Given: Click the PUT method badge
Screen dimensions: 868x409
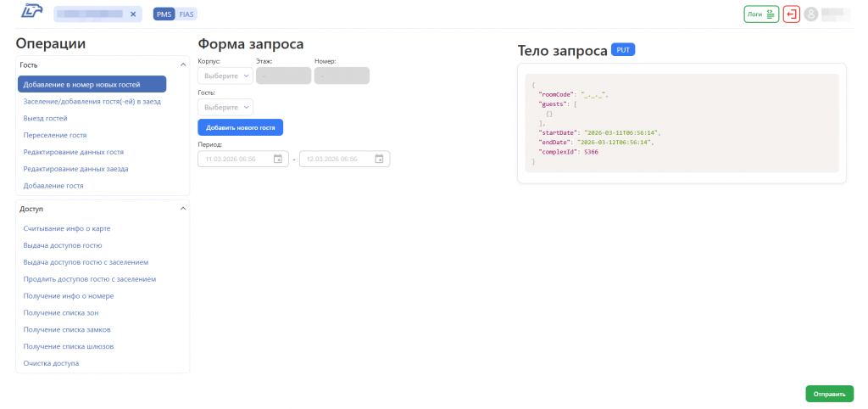Looking at the screenshot, I should point(623,50).
